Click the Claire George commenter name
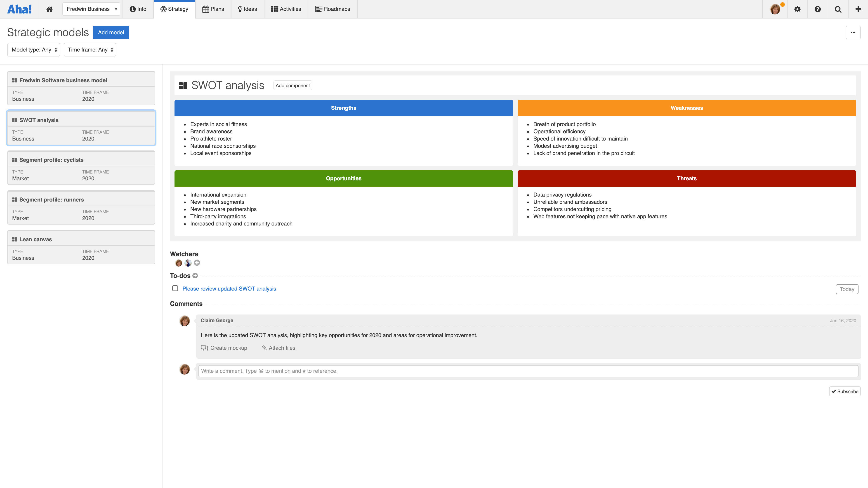 tap(217, 320)
